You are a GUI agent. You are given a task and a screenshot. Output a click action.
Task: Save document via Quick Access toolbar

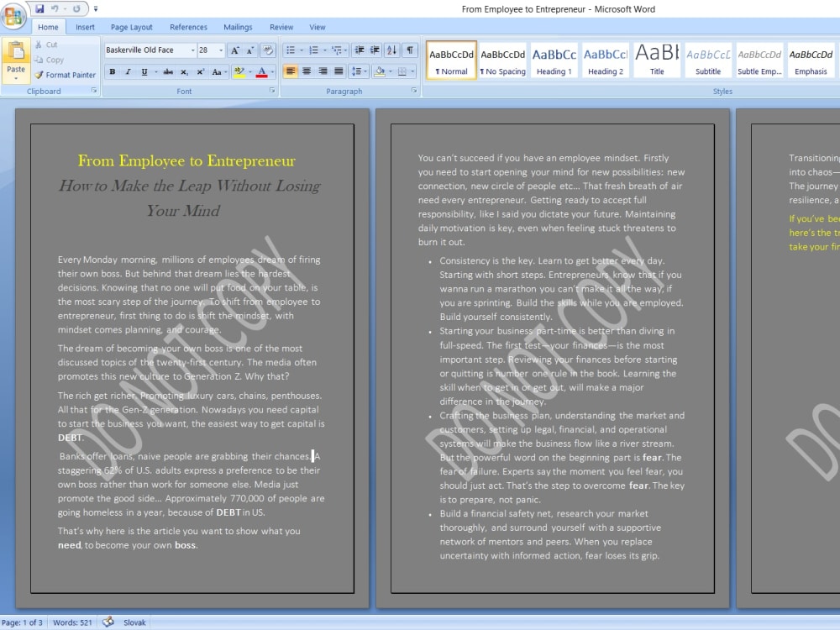point(39,8)
